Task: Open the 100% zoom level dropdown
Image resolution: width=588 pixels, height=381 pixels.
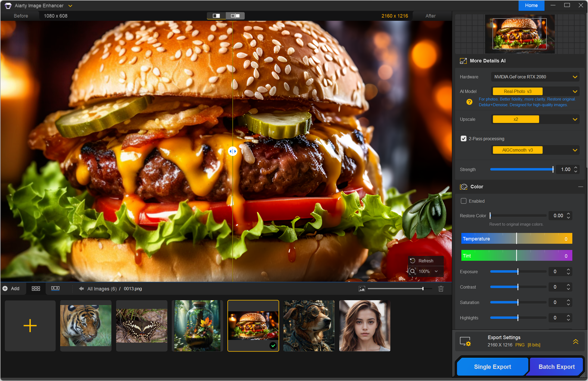Action: pyautogui.click(x=436, y=272)
